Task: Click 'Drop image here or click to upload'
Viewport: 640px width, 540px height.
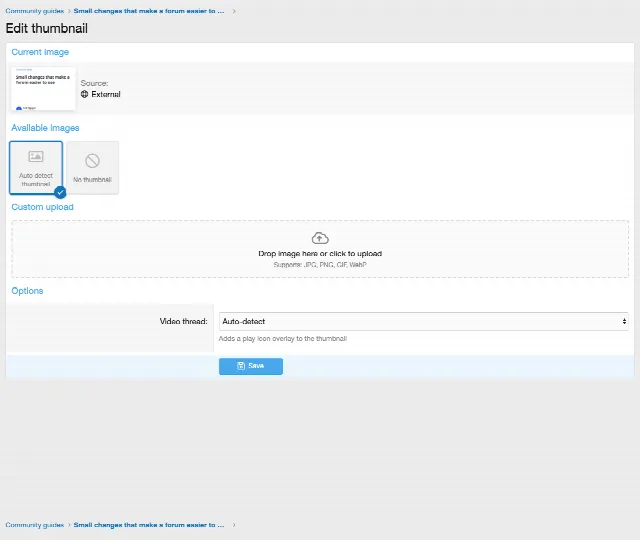Action: tap(320, 253)
